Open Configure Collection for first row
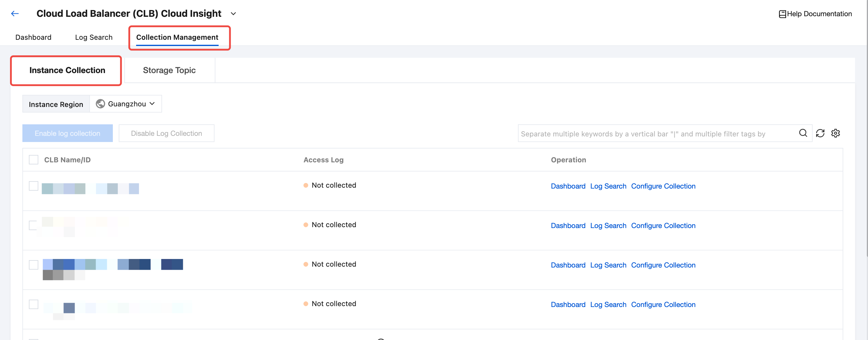868x340 pixels. pyautogui.click(x=663, y=186)
